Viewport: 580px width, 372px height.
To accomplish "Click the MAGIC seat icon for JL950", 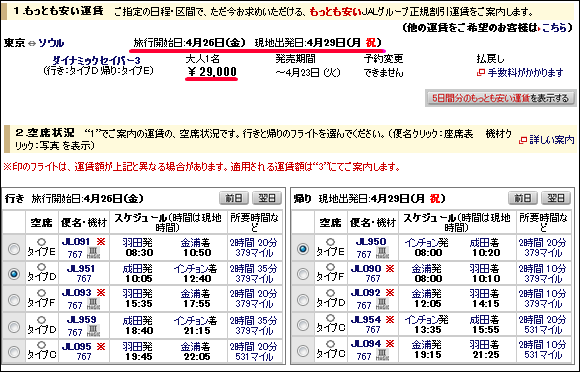I will (x=382, y=253).
